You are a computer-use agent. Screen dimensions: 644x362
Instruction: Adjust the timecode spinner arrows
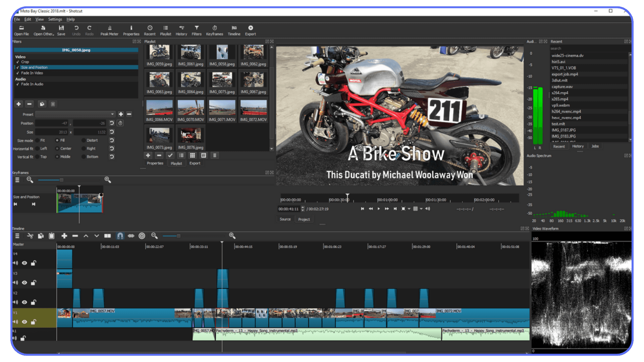(303, 208)
